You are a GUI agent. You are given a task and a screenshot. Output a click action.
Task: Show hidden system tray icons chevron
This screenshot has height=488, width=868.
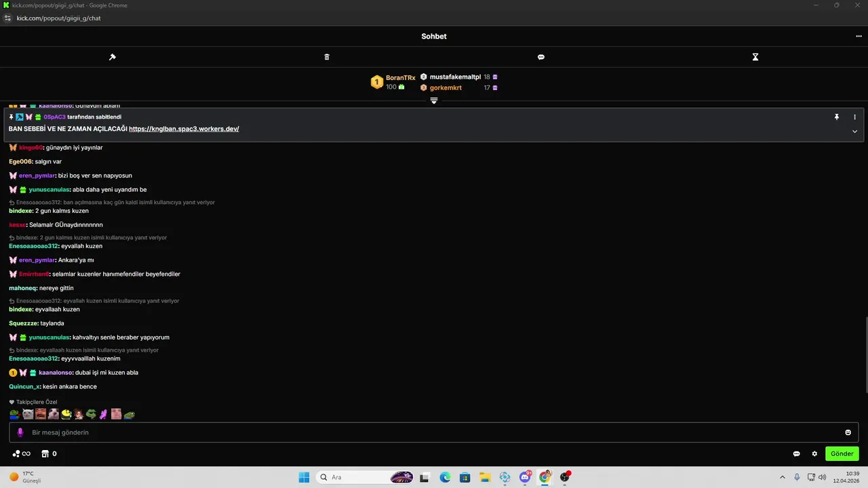coord(782,477)
